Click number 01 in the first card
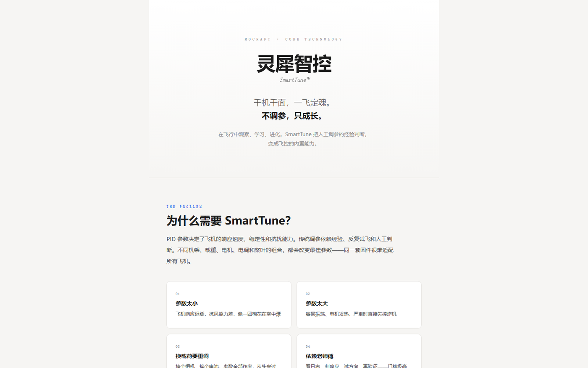The width and height of the screenshot is (588, 368). tap(178, 294)
